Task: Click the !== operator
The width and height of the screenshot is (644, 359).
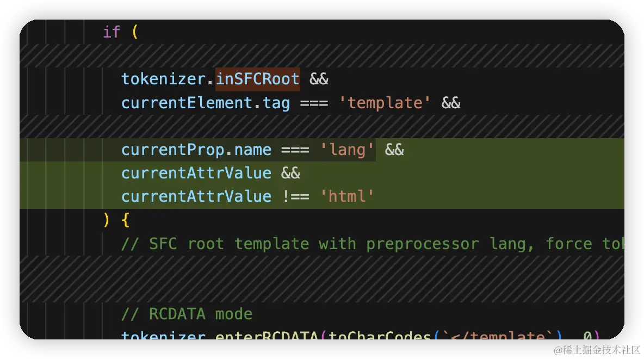Action: click(296, 197)
